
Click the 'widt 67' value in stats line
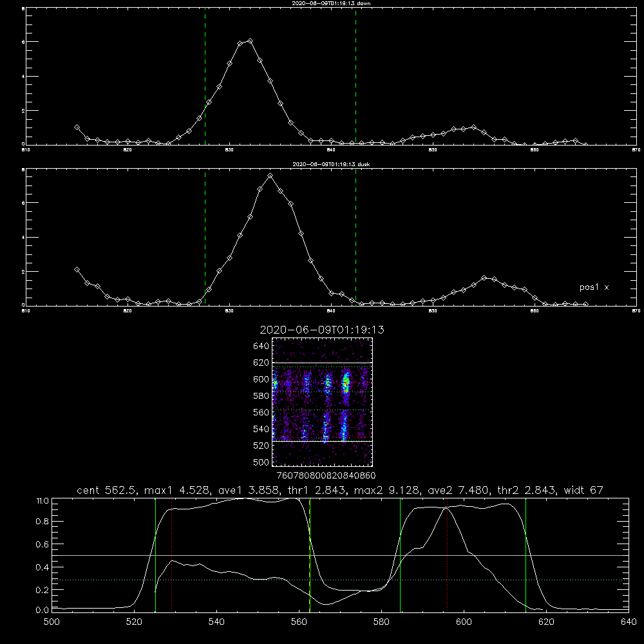point(583,490)
